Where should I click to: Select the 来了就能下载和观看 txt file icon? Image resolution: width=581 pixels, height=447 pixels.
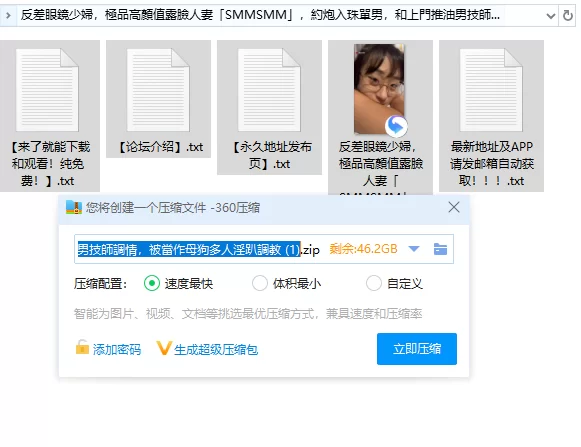47,90
